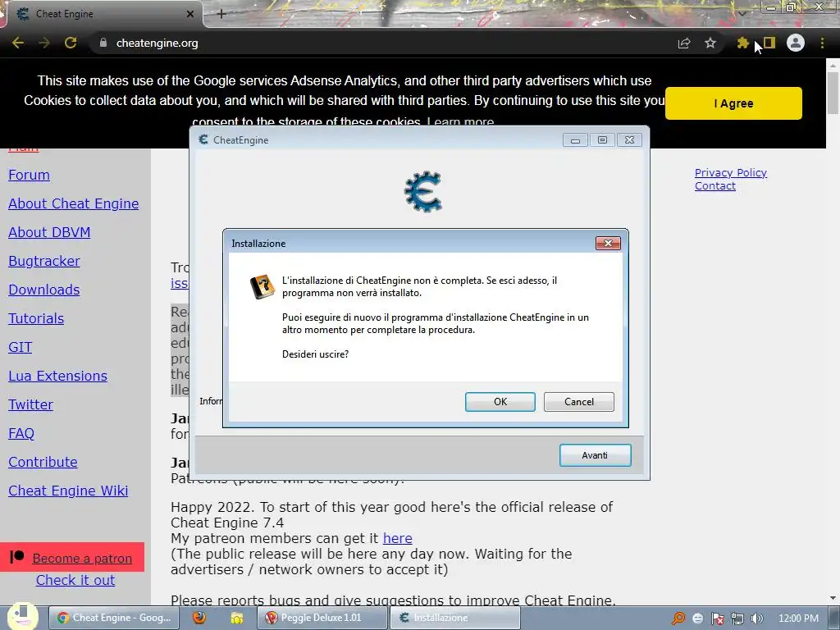Open Chrome three-dot menu
Image resolution: width=840 pixels, height=630 pixels.
coord(822,43)
